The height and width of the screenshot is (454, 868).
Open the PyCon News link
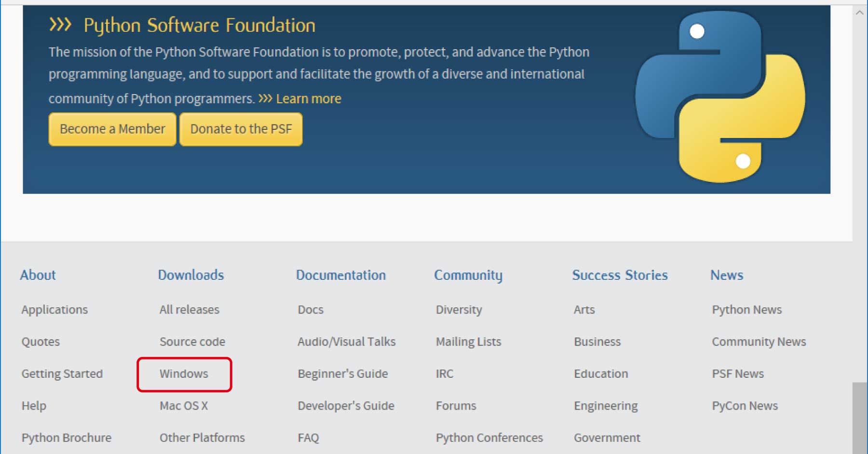[745, 406]
